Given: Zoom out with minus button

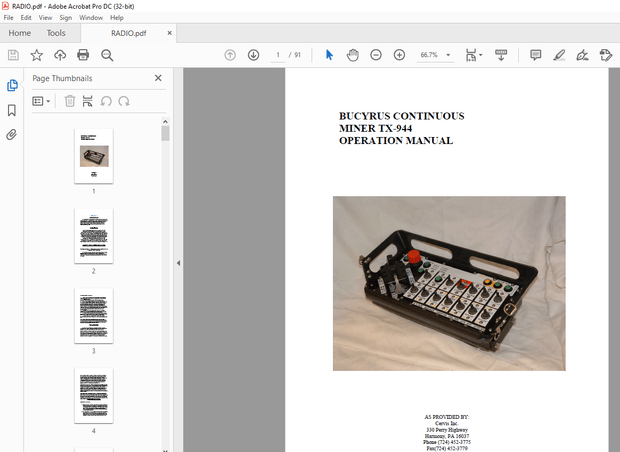Looking at the screenshot, I should click(x=376, y=55).
